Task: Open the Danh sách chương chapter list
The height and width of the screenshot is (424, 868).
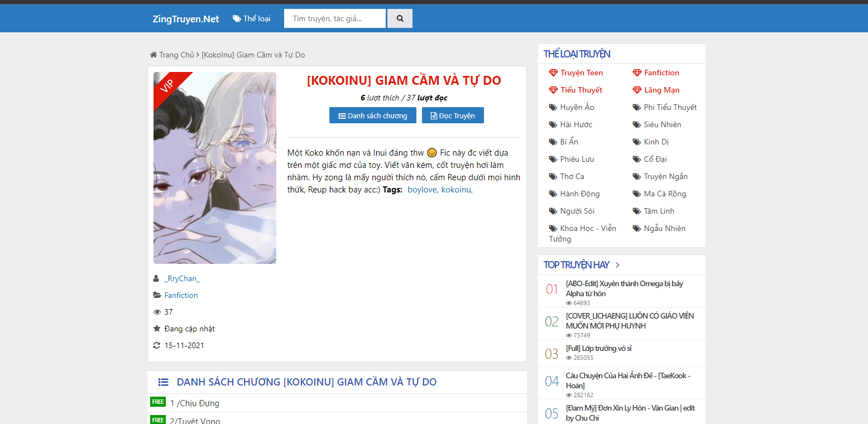Action: tap(372, 115)
